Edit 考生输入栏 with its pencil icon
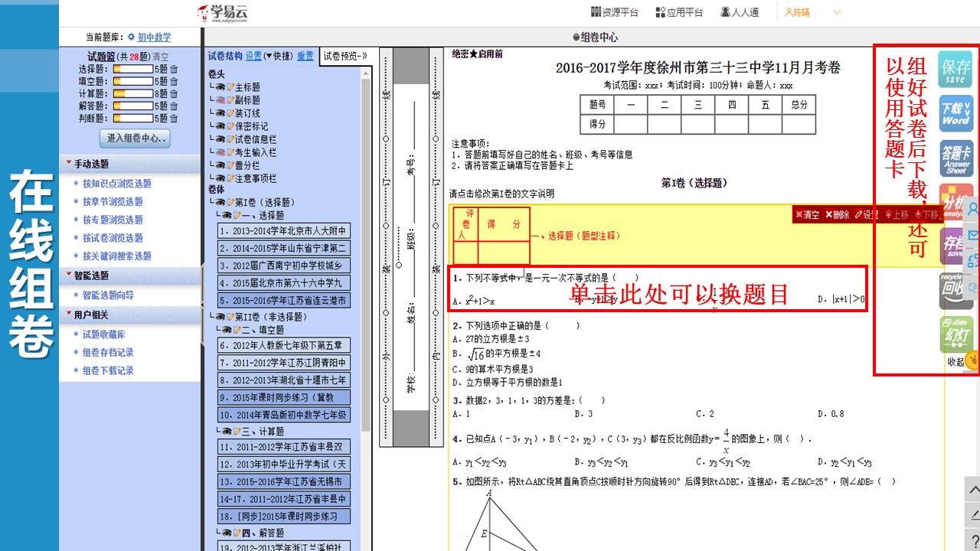The image size is (980, 551). [230, 152]
